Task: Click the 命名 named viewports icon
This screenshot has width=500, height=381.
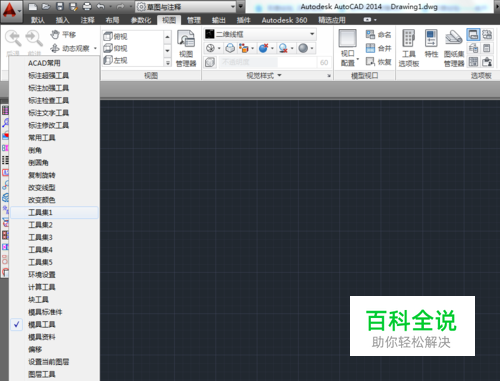Action: 378,34
